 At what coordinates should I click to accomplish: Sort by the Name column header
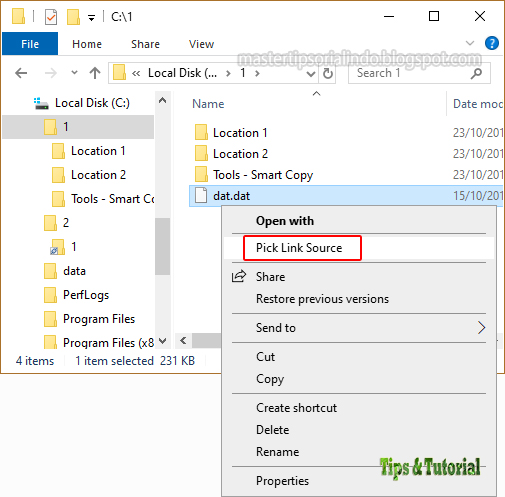[x=208, y=104]
